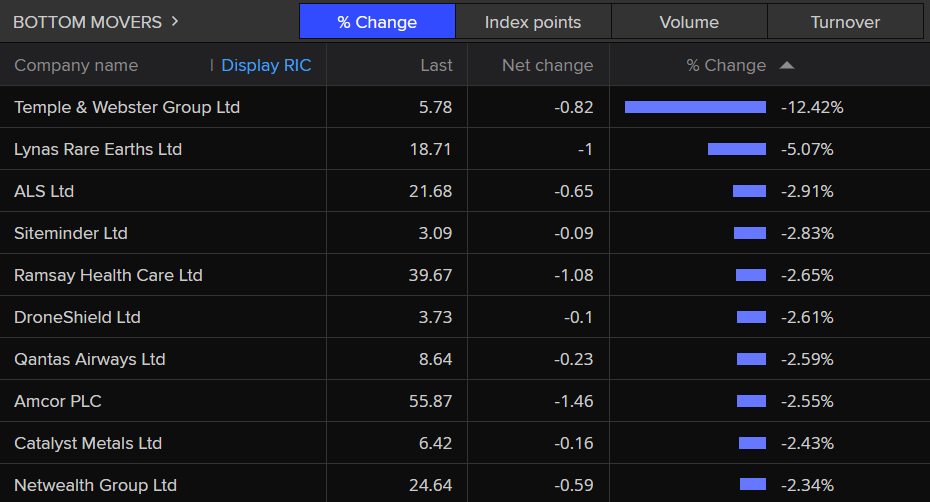Select Siteminder Ltd in the list

pos(71,233)
